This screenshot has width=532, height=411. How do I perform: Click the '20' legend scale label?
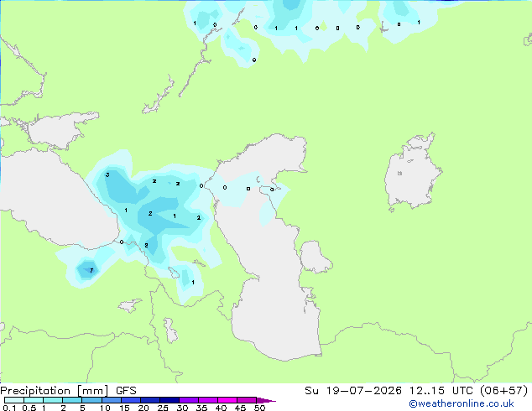click(143, 408)
